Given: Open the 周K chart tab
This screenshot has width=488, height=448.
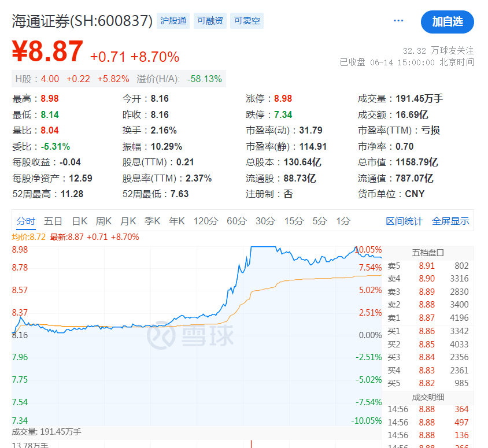Looking at the screenshot, I should 103,221.
